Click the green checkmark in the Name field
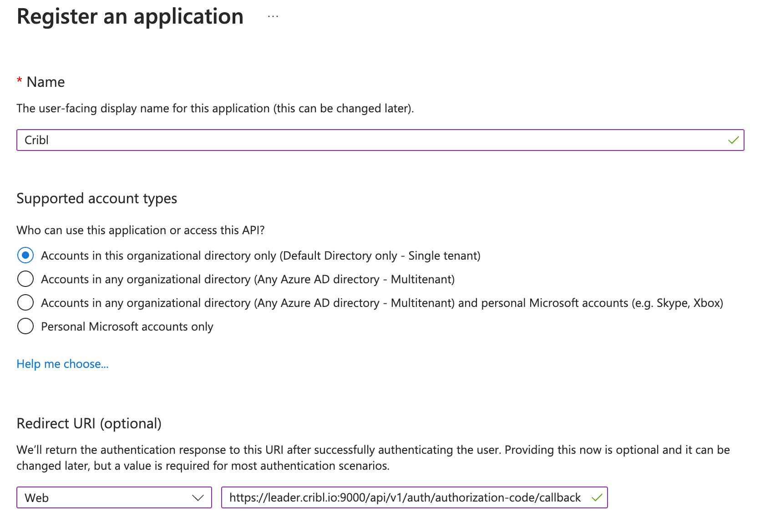Screen dimensions: 760x532 (733, 140)
